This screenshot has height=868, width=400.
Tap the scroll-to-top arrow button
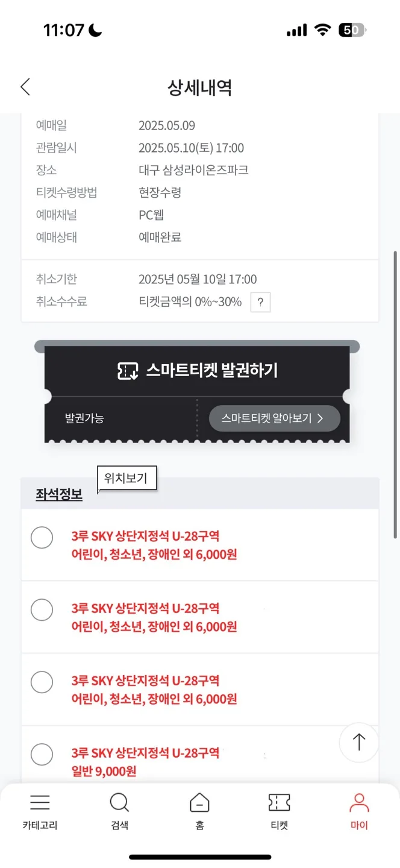[x=359, y=742]
